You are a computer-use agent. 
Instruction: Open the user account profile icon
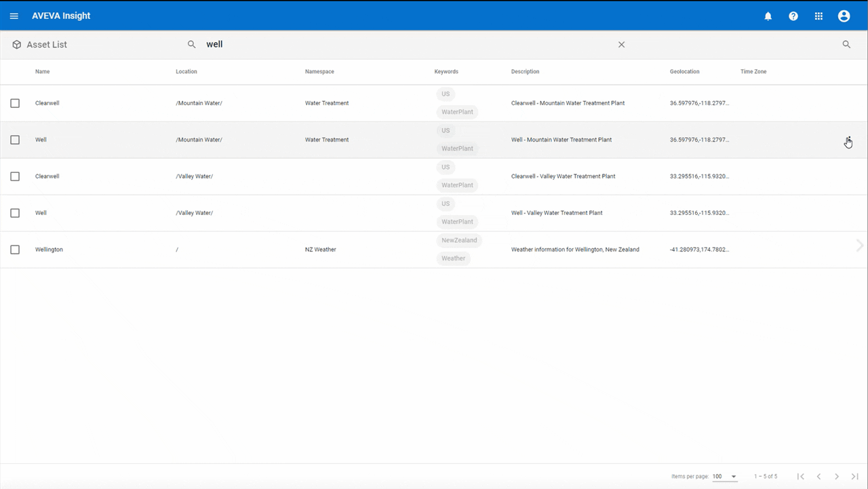(x=844, y=16)
